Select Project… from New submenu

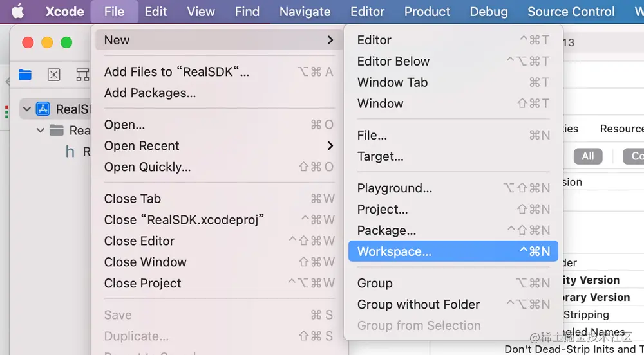pyautogui.click(x=453, y=209)
